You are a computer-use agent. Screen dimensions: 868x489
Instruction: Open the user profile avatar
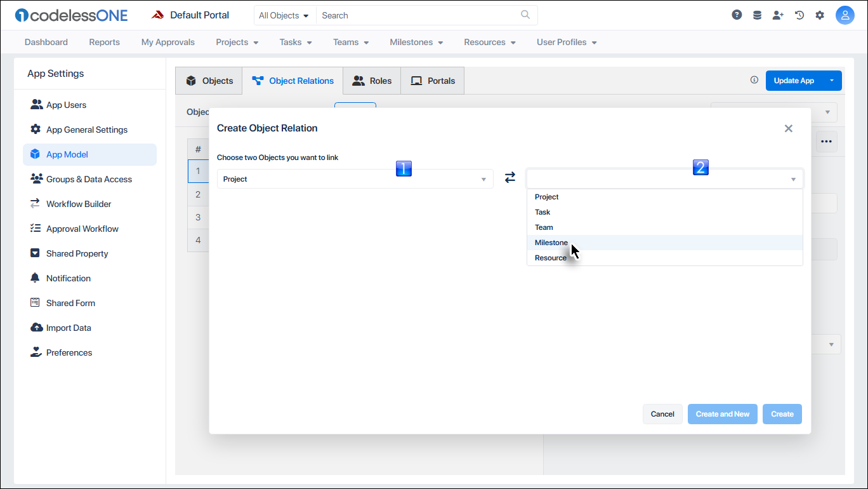pyautogui.click(x=845, y=15)
